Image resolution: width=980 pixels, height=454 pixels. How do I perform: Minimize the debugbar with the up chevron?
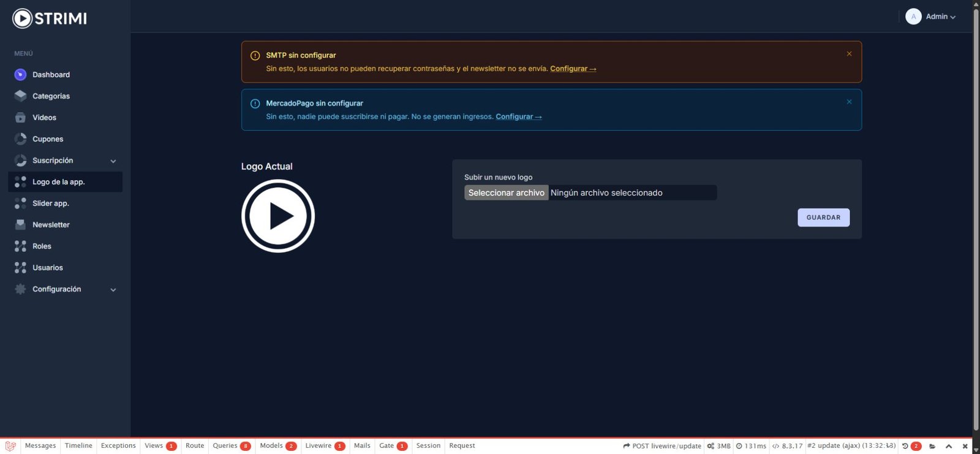949,446
